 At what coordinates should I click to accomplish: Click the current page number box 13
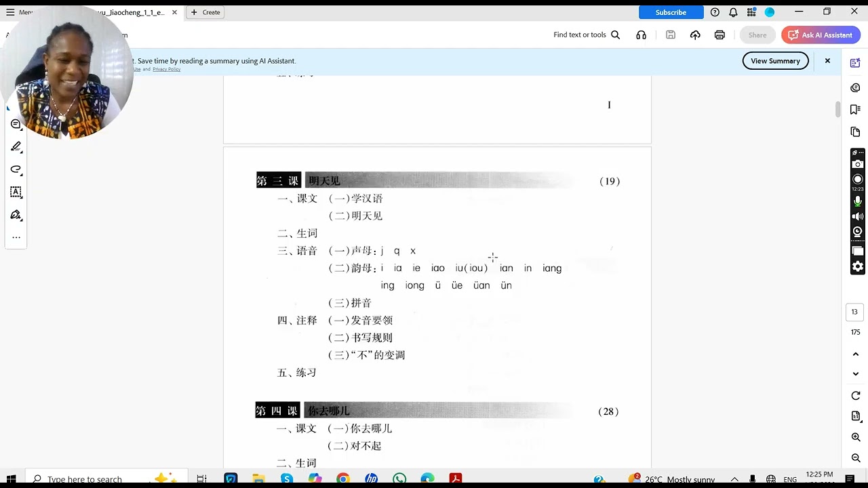[854, 312]
